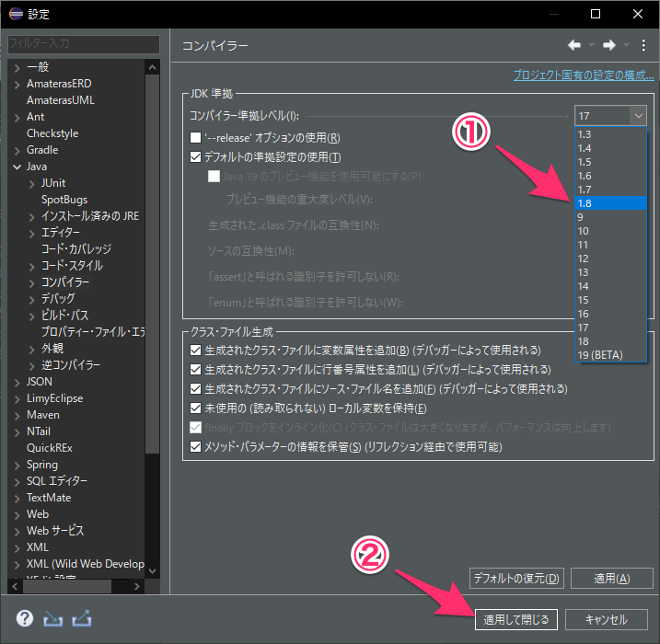Expand the 一般 tree node

point(17,68)
